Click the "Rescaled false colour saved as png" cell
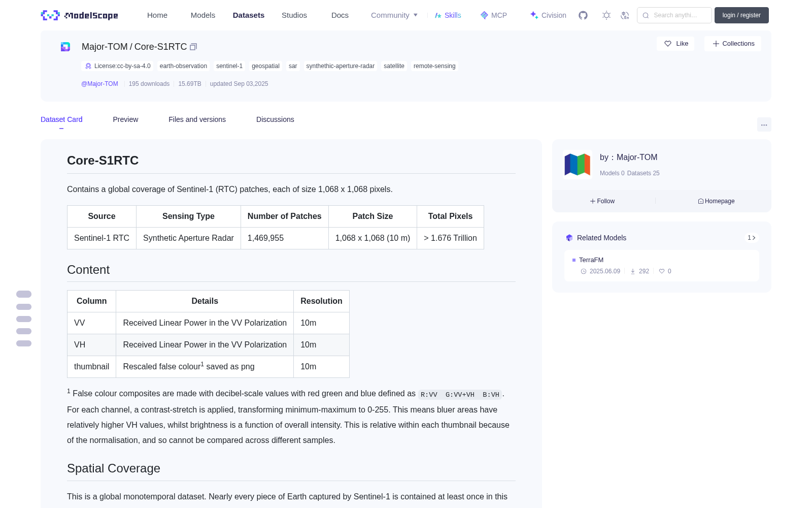This screenshot has width=812, height=508. click(x=205, y=367)
